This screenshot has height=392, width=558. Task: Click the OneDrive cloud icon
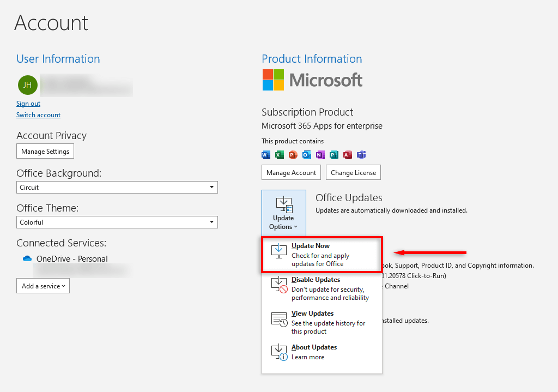click(27, 258)
